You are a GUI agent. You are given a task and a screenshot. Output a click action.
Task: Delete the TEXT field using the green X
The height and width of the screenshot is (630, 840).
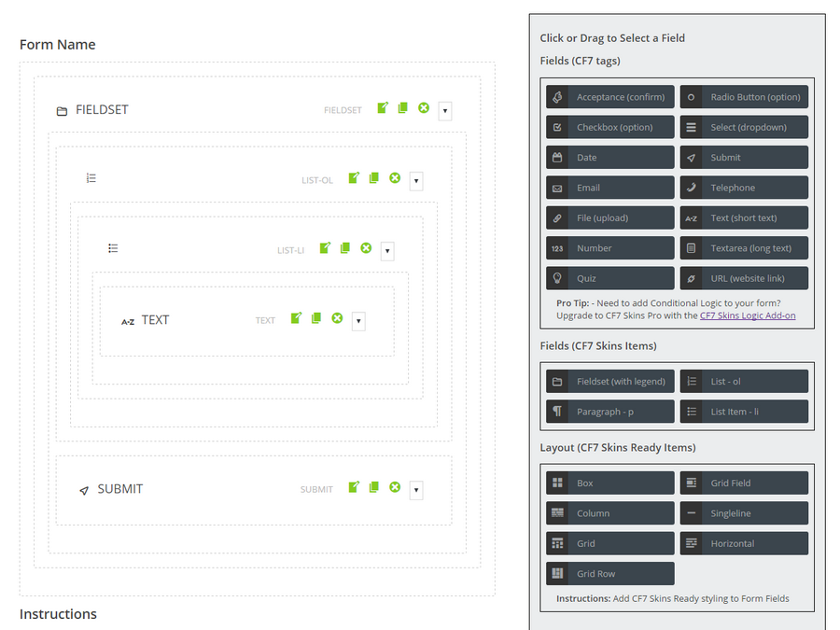(337, 318)
